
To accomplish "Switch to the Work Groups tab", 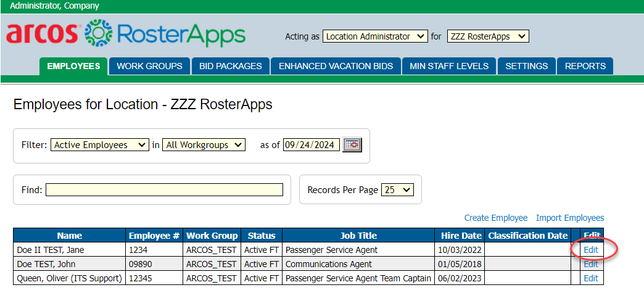I will [149, 67].
